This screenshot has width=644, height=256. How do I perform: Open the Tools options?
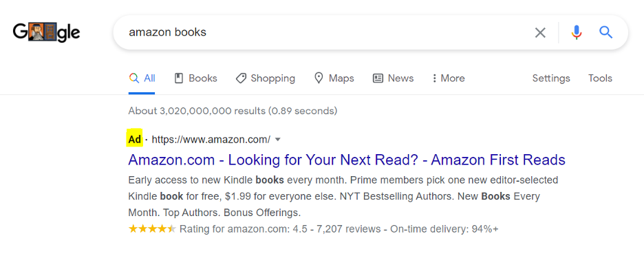tap(600, 78)
